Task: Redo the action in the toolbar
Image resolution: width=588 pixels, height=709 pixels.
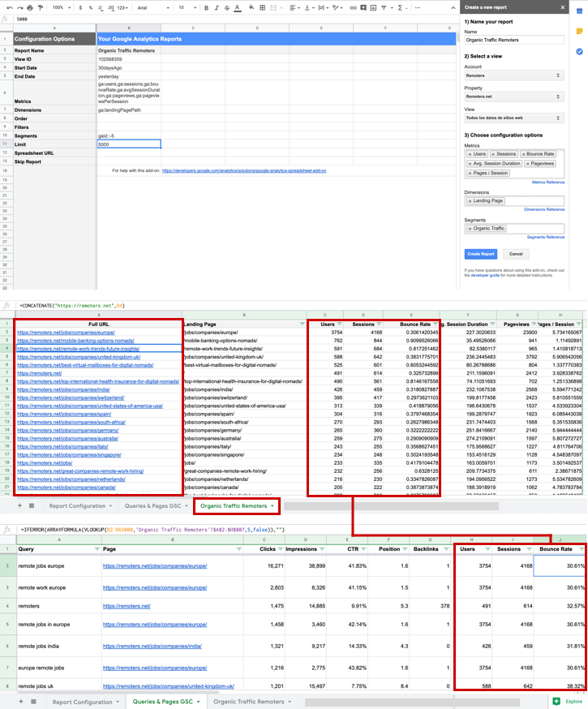Action: [19, 7]
